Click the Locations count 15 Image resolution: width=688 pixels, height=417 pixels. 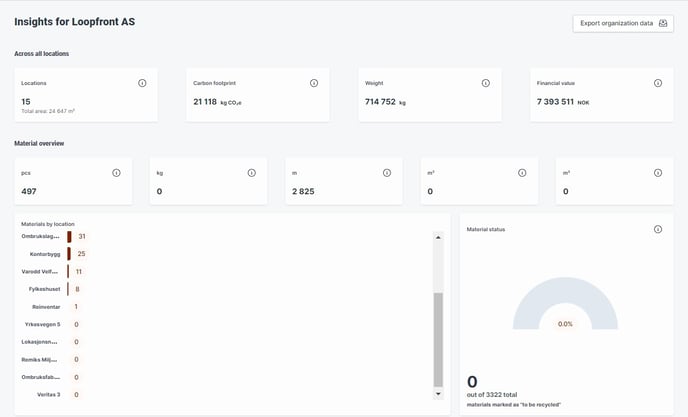pos(26,102)
